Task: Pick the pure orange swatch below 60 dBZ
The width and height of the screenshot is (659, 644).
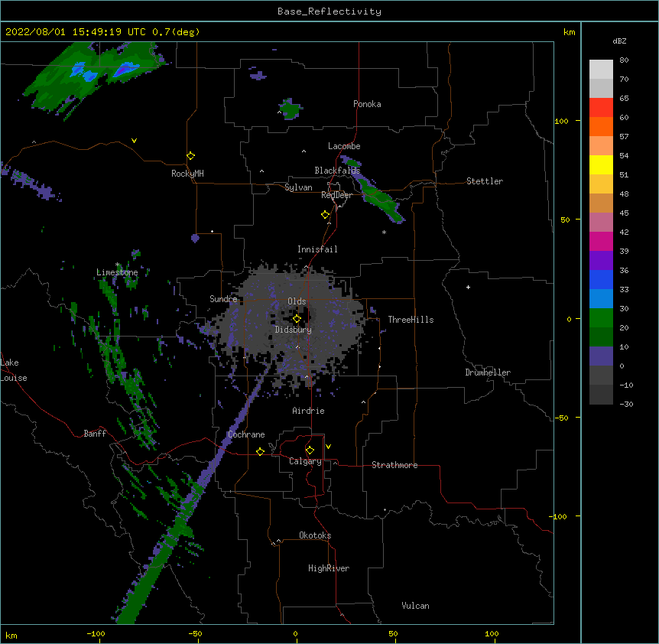Action: [601, 126]
